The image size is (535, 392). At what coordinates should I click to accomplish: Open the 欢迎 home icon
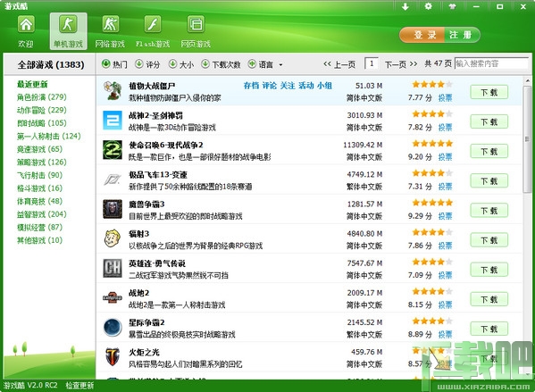pos(26,25)
